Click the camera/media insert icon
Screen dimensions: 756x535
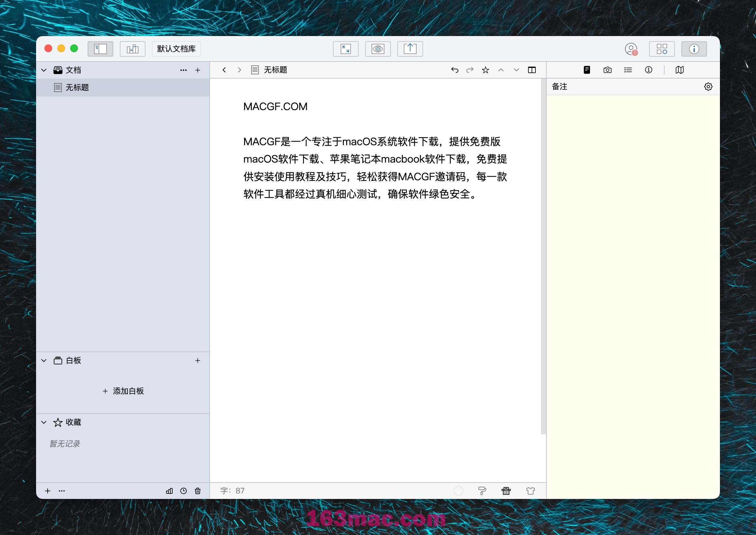607,70
